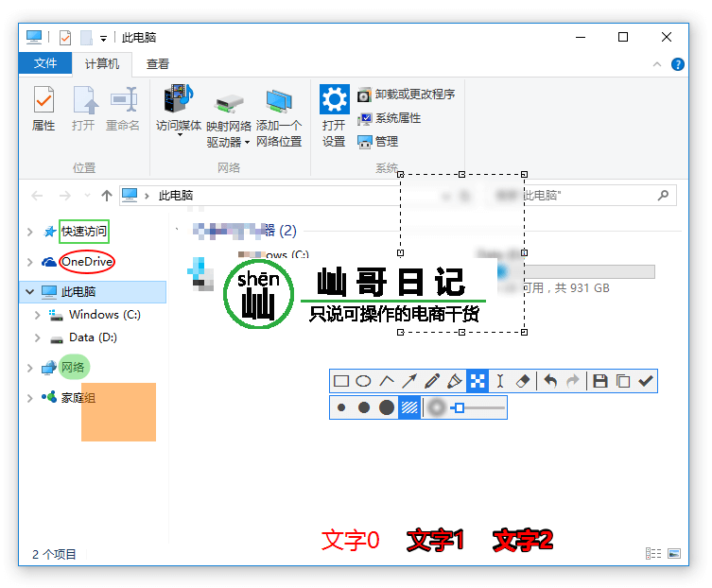Choose the small brush size dot

341,407
